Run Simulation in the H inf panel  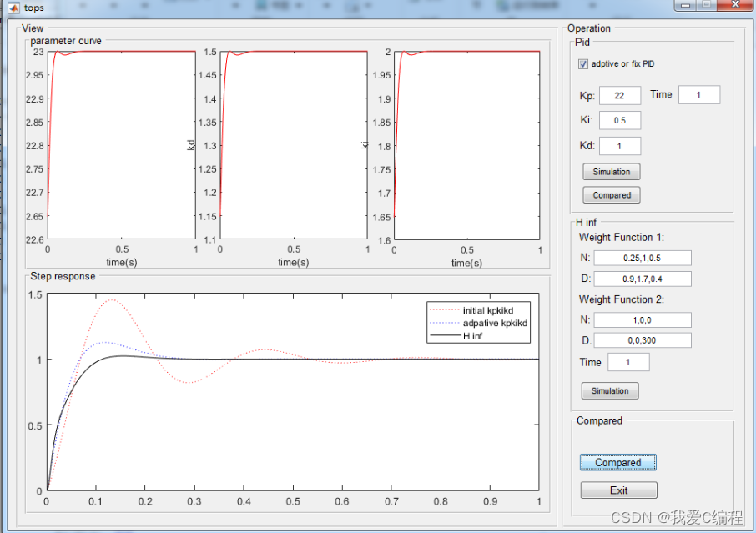[x=610, y=391]
